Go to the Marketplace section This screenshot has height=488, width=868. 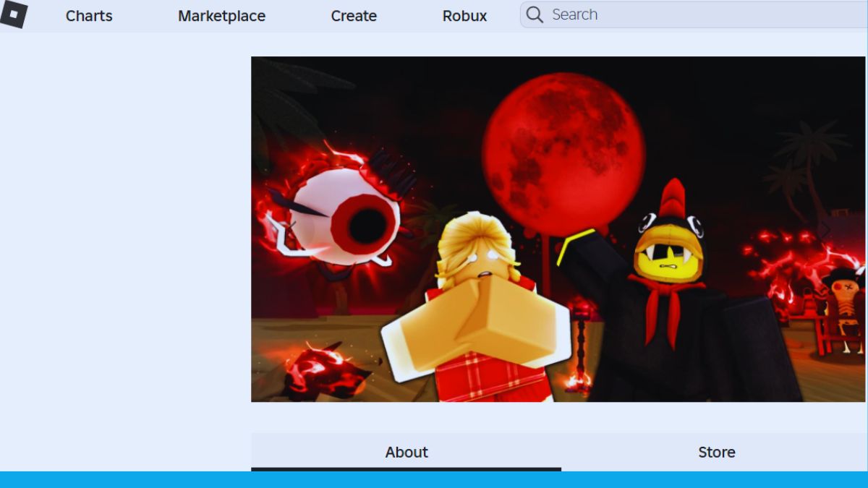[x=221, y=16]
